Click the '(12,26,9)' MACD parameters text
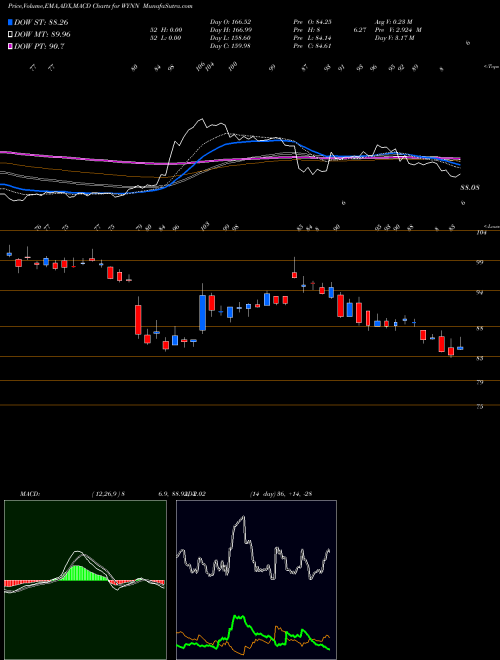The height and width of the screenshot is (660, 500). [x=106, y=494]
